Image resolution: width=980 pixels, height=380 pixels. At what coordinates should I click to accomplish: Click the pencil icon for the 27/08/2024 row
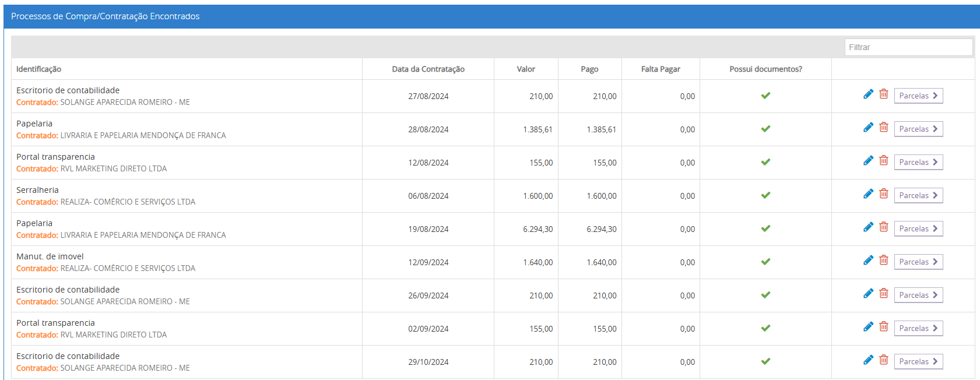click(868, 94)
